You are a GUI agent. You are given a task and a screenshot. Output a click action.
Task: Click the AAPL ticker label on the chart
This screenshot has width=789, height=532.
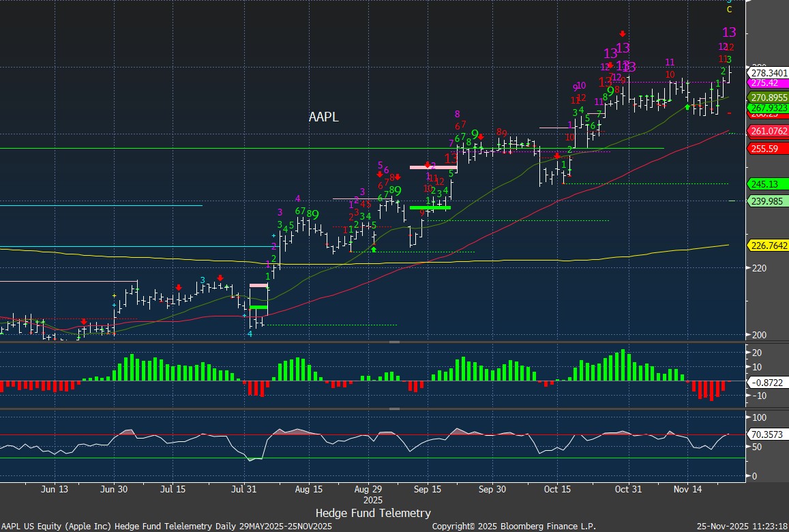tap(323, 117)
